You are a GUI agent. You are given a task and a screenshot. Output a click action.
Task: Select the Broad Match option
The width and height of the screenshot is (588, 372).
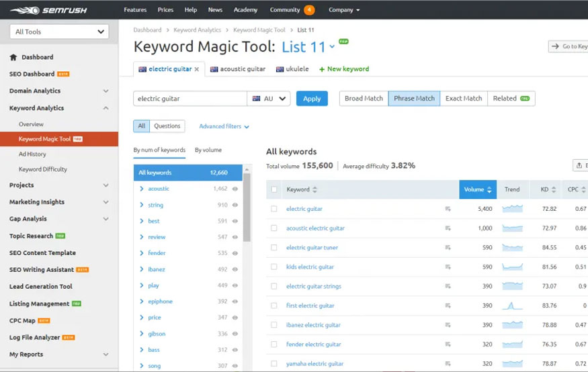364,99
